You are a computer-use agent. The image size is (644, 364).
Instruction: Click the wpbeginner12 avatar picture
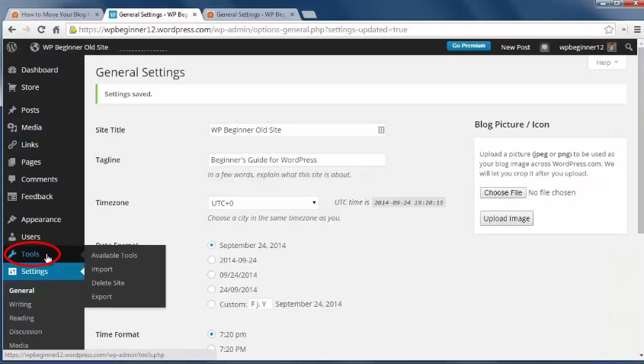click(x=611, y=47)
